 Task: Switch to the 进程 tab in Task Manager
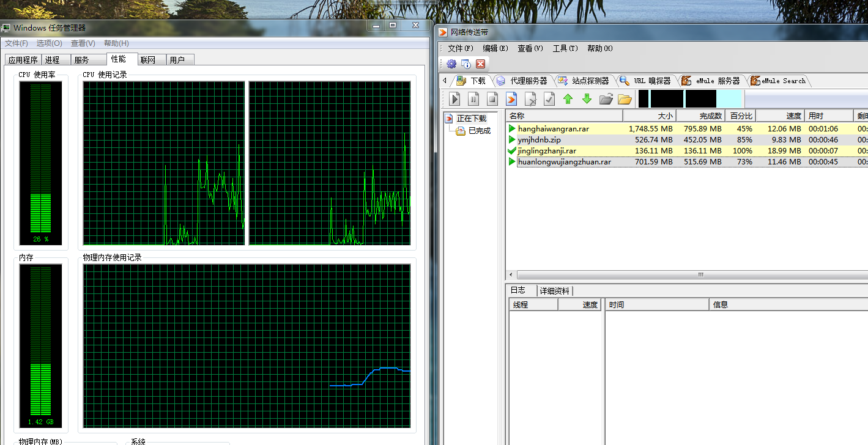click(x=53, y=60)
